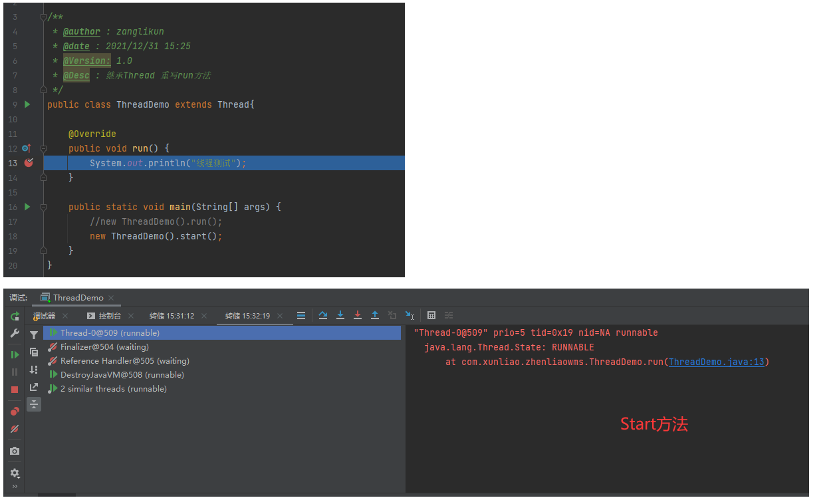Screen dimensions: 833x504
Task: Click the View Breakpoints double-dot icon
Action: (15, 411)
